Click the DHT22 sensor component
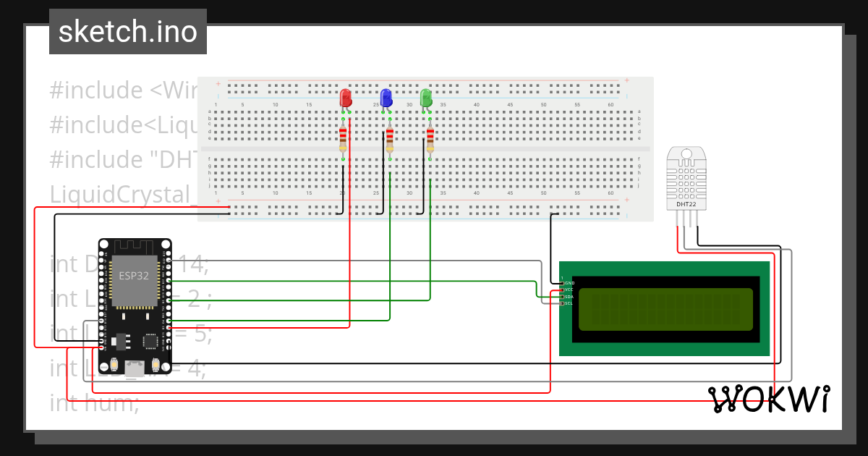This screenshot has height=456, width=868. pyautogui.click(x=686, y=179)
